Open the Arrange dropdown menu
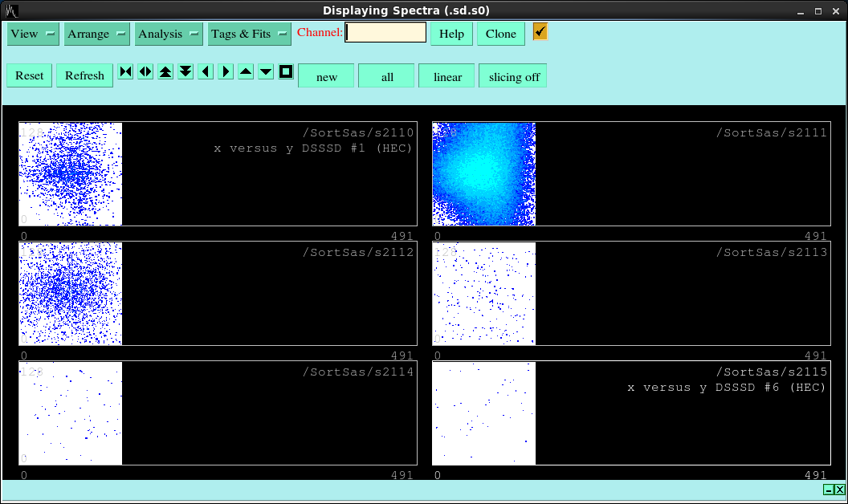 pyautogui.click(x=97, y=34)
